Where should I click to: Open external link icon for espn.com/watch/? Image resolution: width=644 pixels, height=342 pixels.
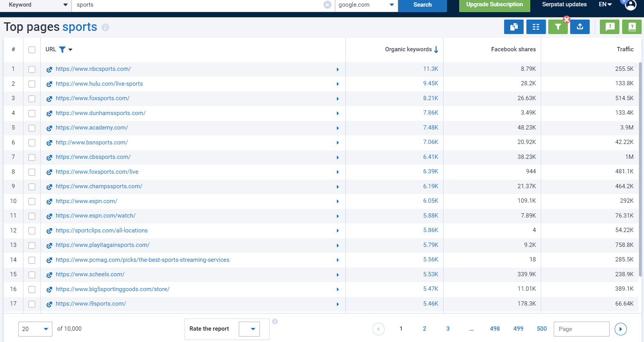[49, 216]
